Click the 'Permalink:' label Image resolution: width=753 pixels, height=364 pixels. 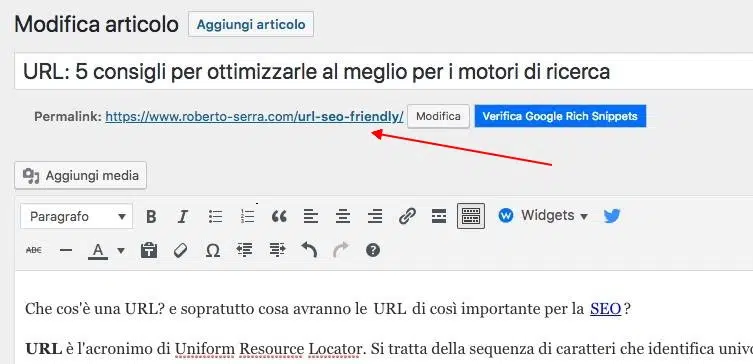pyautogui.click(x=68, y=117)
